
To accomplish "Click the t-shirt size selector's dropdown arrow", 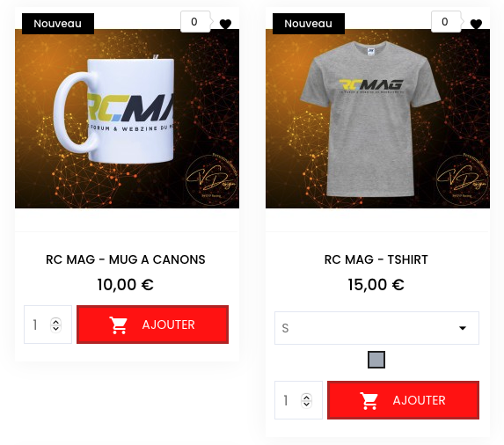I will pos(463,328).
